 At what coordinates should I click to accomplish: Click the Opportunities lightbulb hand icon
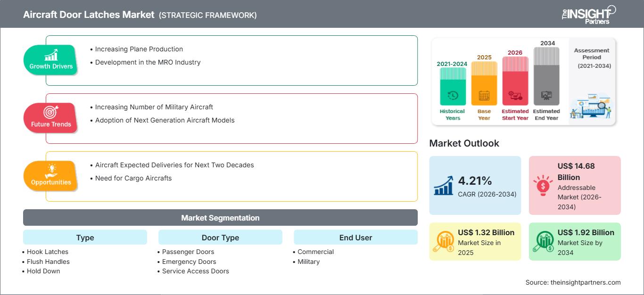coord(51,170)
